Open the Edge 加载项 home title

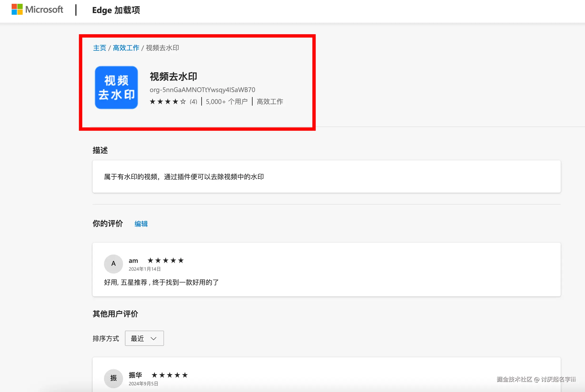pyautogui.click(x=116, y=10)
